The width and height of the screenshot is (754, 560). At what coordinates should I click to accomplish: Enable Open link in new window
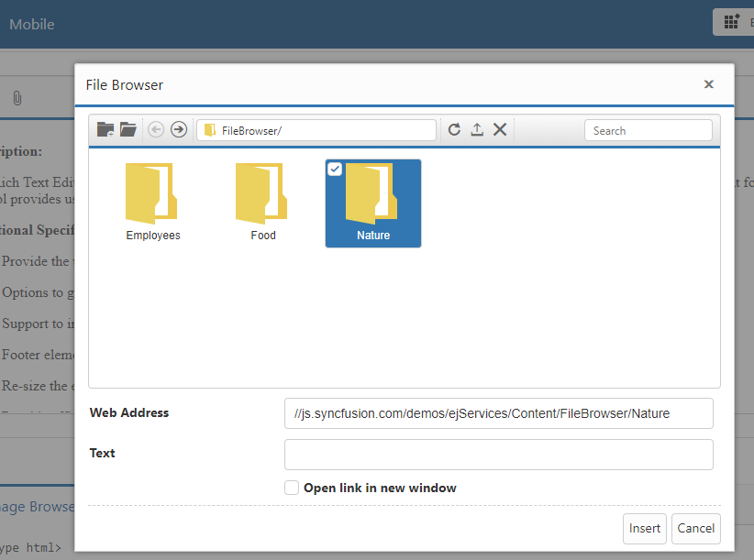pyautogui.click(x=291, y=488)
